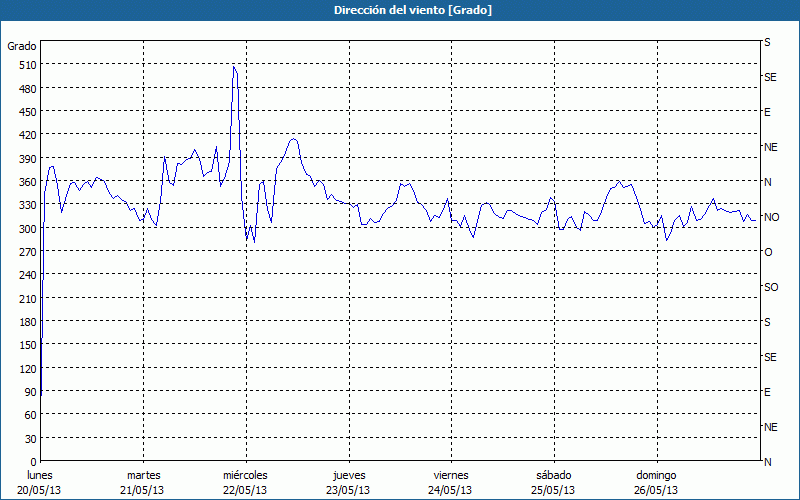The width and height of the screenshot is (800, 500).
Task: Click the highest peak of the wind direction line
Action: coord(233,67)
